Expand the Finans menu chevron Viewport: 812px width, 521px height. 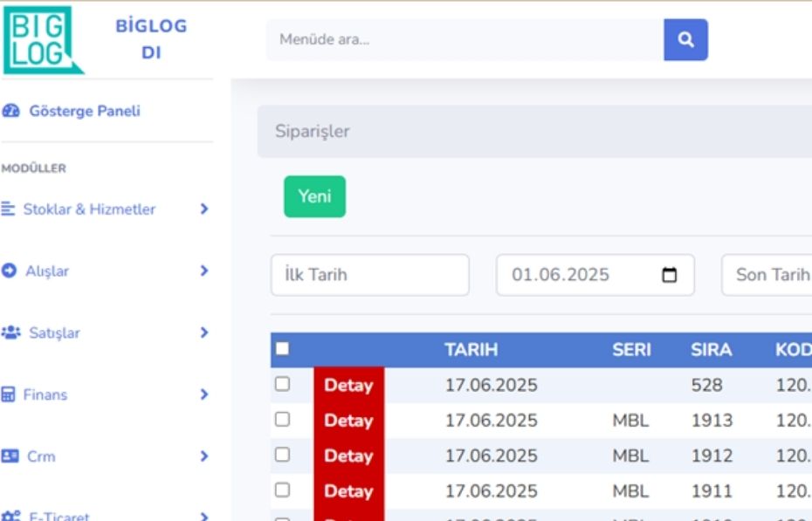(x=203, y=395)
